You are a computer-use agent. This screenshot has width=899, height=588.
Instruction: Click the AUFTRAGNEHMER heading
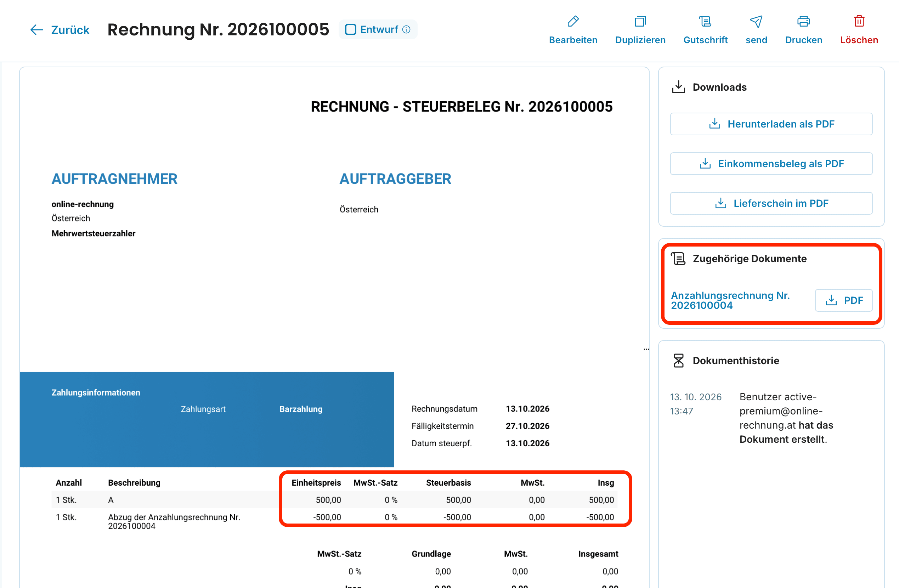click(x=114, y=179)
